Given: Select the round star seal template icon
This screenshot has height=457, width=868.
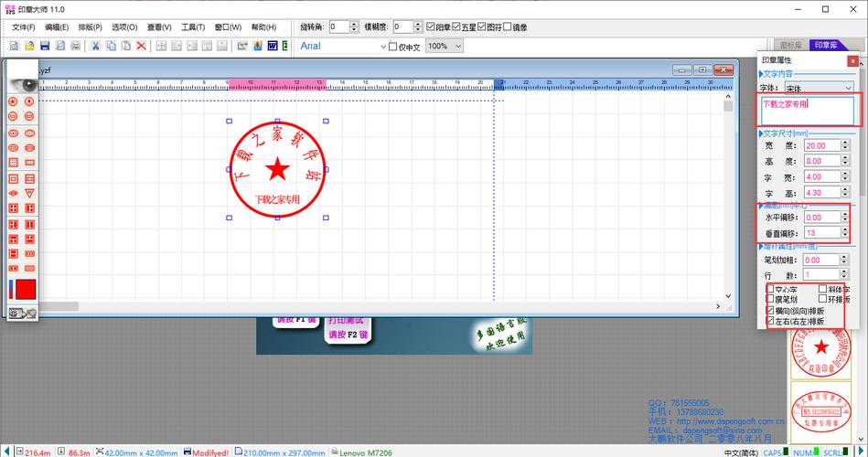Looking at the screenshot, I should click(14, 101).
